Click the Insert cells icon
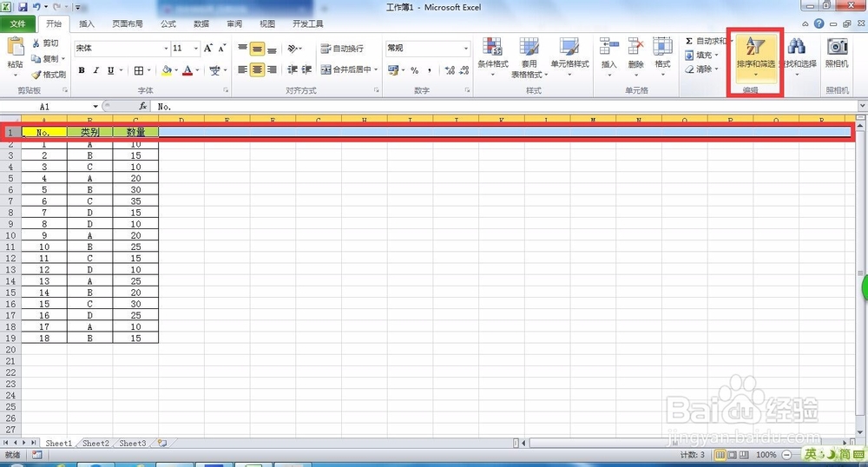The height and width of the screenshot is (467, 868). (609, 47)
